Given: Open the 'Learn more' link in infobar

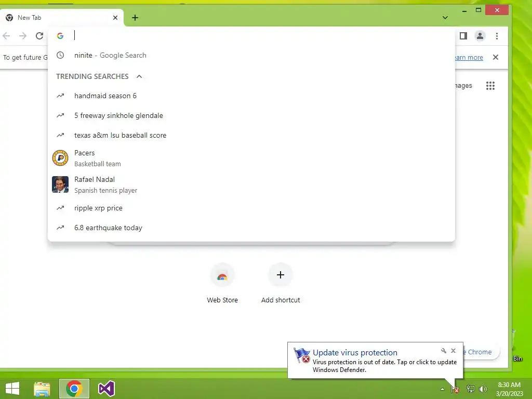Looking at the screenshot, I should pos(469,57).
